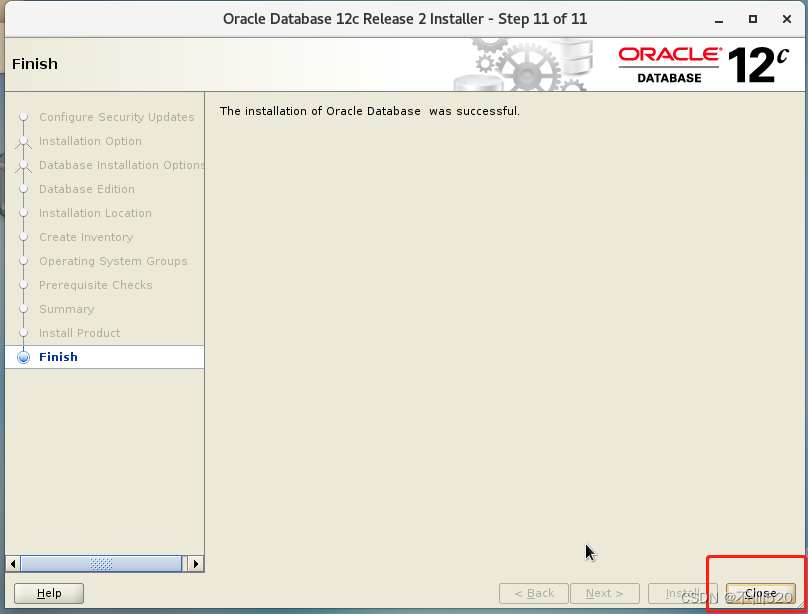Click the Close button to finish installation

761,593
